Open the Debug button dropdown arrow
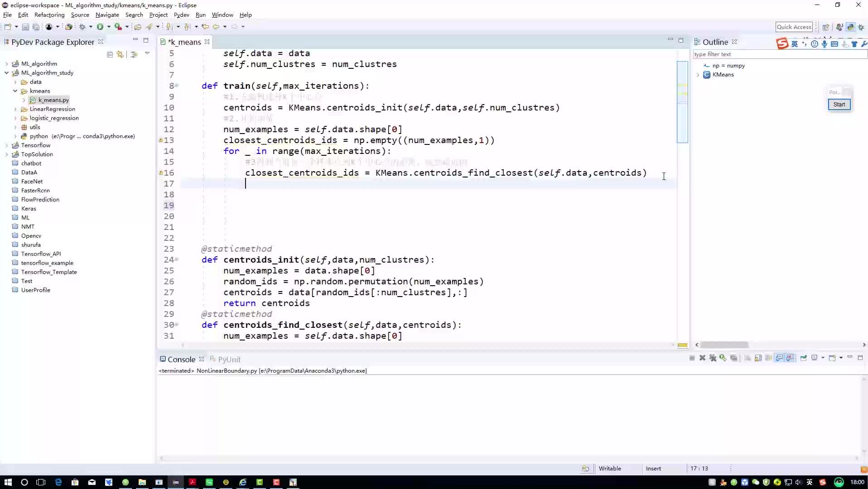Viewport: 868px width, 489px height. pos(91,27)
